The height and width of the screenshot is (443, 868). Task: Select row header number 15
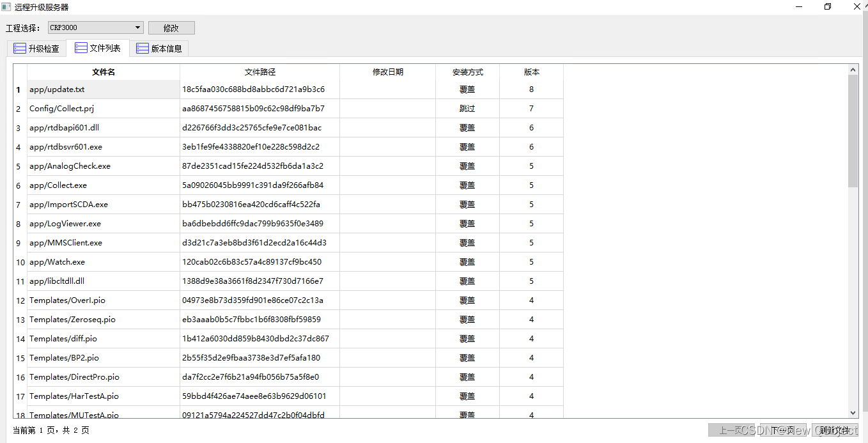[20, 358]
